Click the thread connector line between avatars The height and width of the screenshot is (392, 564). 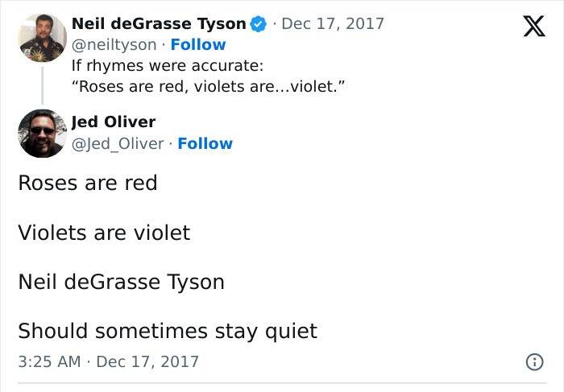(x=42, y=85)
